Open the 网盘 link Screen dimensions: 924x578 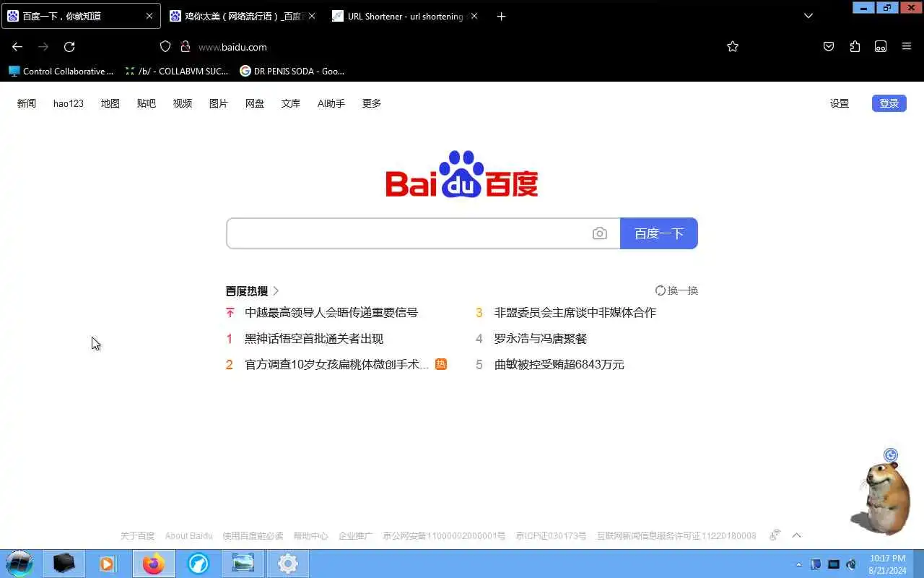click(255, 103)
